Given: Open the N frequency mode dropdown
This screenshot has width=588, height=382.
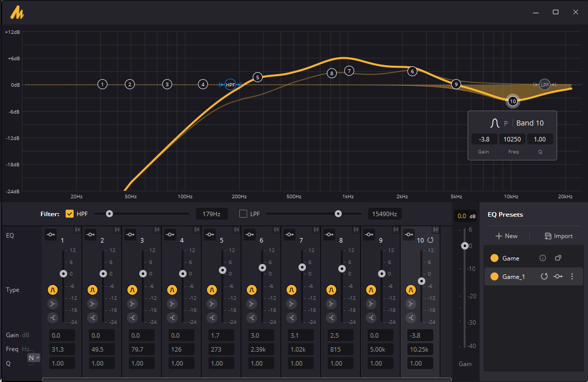Looking at the screenshot, I should (x=34, y=358).
